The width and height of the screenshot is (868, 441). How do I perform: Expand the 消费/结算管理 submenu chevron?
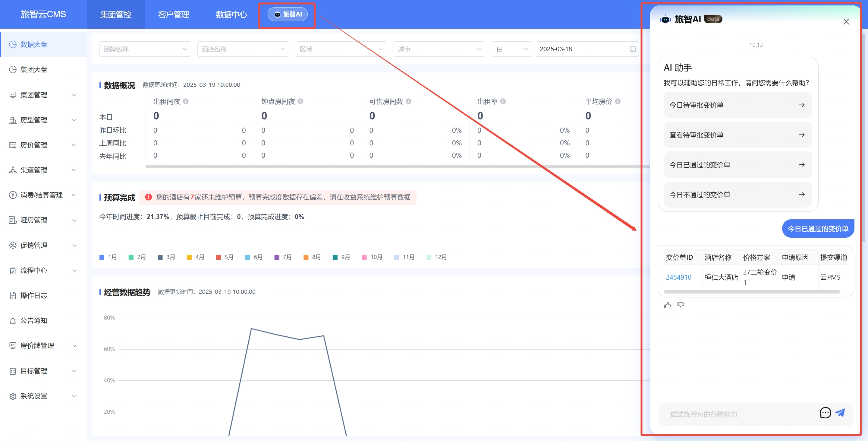(x=74, y=195)
